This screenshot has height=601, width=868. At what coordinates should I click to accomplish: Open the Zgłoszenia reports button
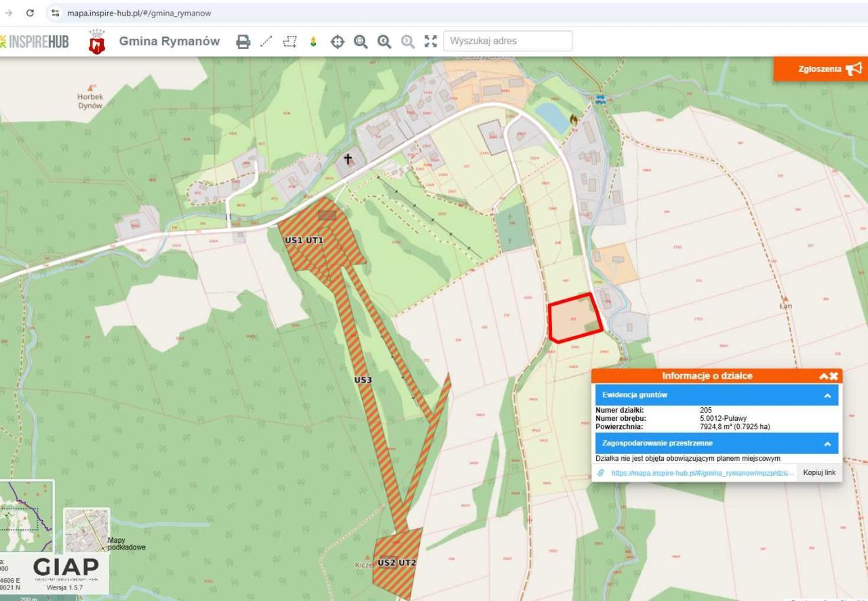pyautogui.click(x=821, y=68)
